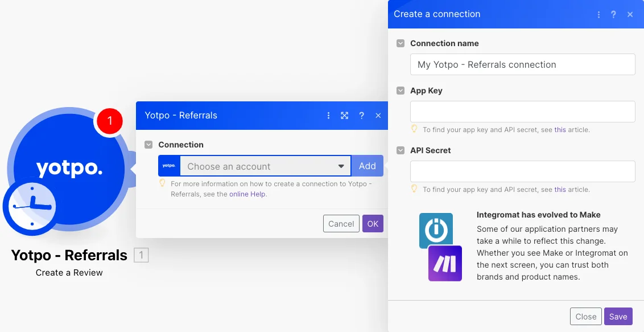
Task: Close the Create a connection panel with X
Action: (x=630, y=14)
